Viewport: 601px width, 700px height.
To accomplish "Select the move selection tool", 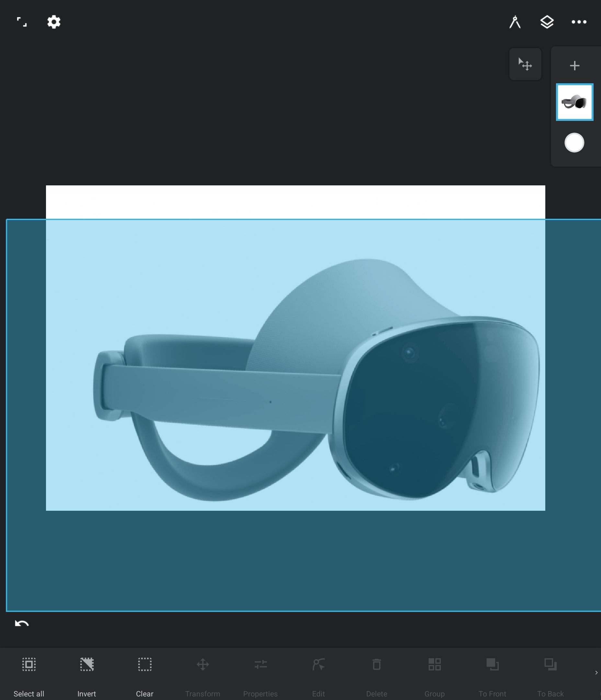I will coord(525,64).
